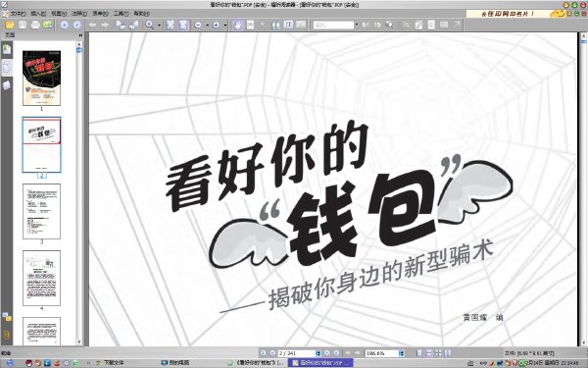Select the Hand tool

237,26
